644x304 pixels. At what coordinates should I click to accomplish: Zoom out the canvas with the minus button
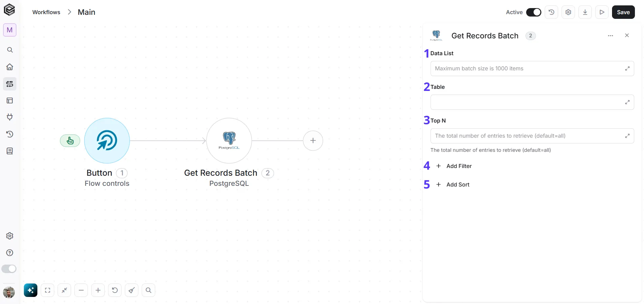[x=81, y=290]
